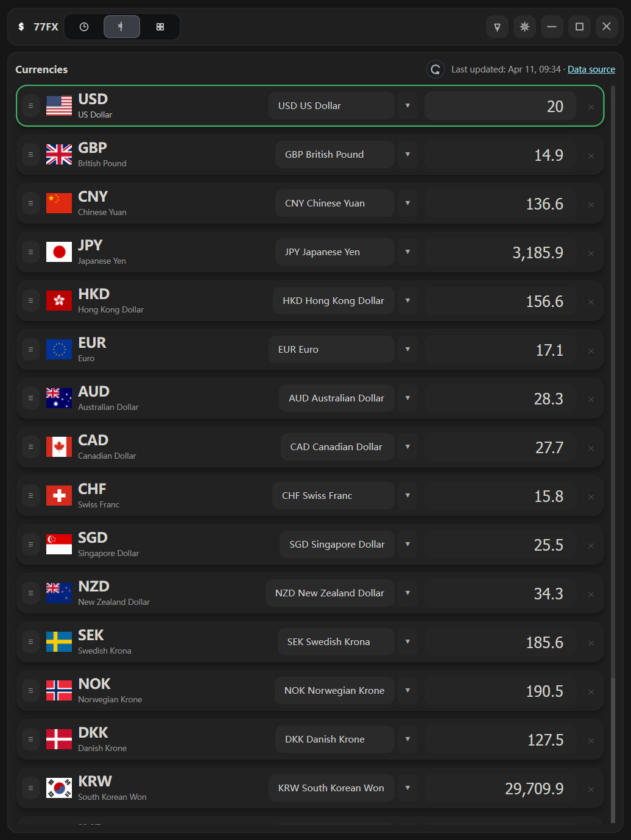Refresh exchange rates with the circular refresh icon
The image size is (631, 840).
click(x=435, y=69)
